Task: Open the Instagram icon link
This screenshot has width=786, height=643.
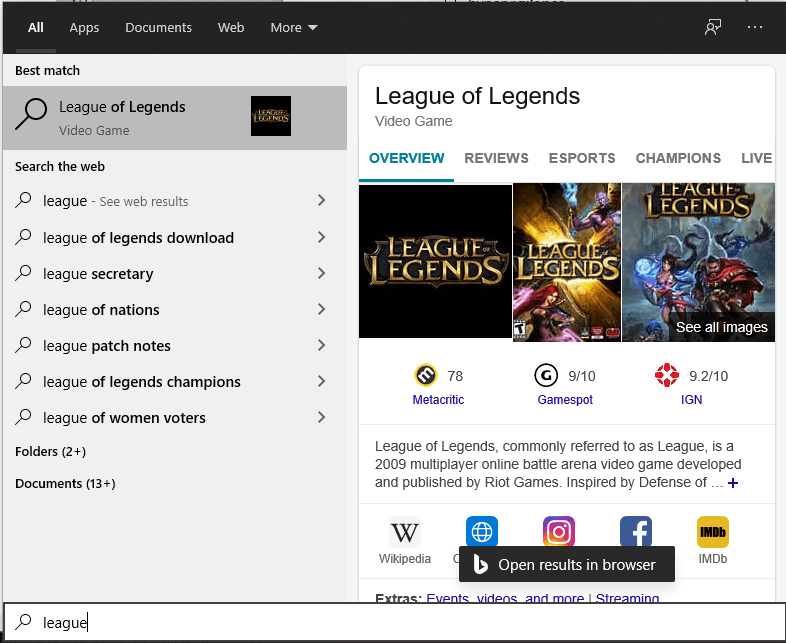Action: [559, 531]
